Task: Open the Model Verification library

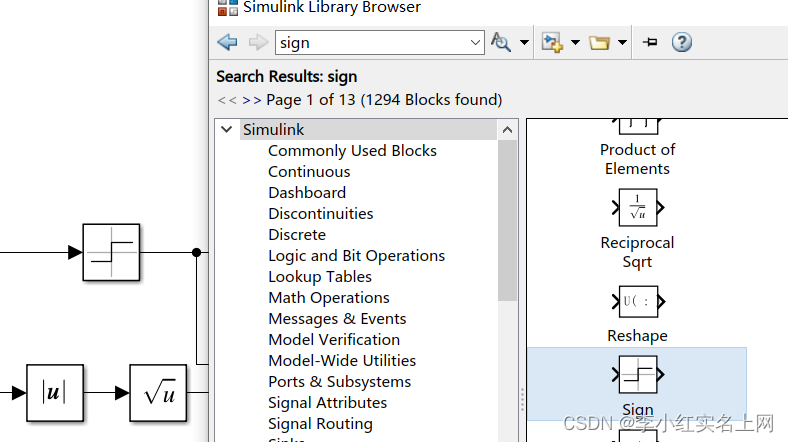Action: pos(334,340)
